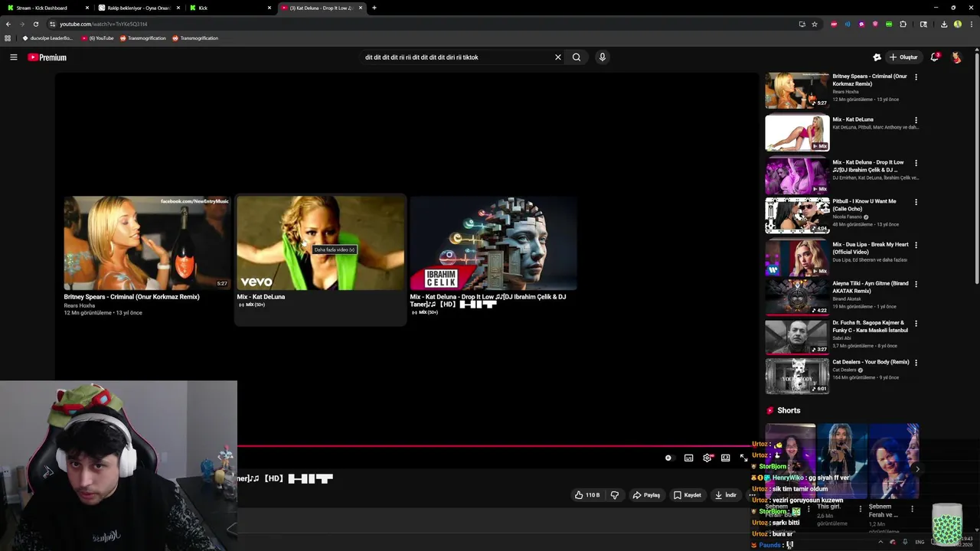The width and height of the screenshot is (980, 551).
Task: Open the YouTube hamburger guide menu
Action: [13, 57]
